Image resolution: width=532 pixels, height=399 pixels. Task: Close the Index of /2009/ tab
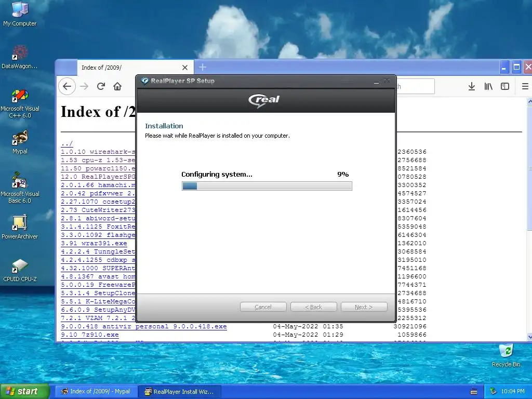click(185, 68)
